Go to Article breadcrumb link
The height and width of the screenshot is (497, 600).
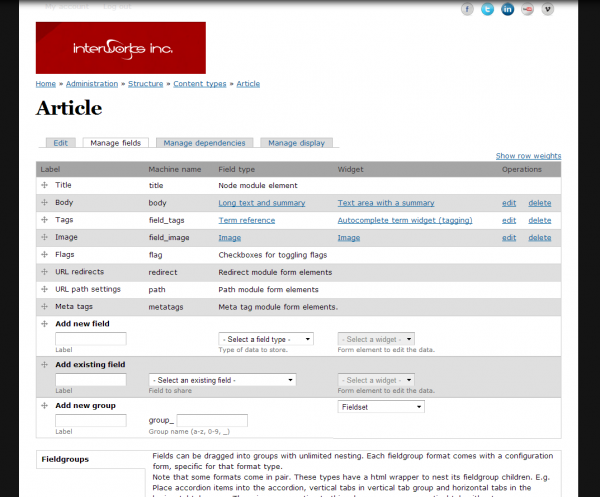[x=248, y=84]
